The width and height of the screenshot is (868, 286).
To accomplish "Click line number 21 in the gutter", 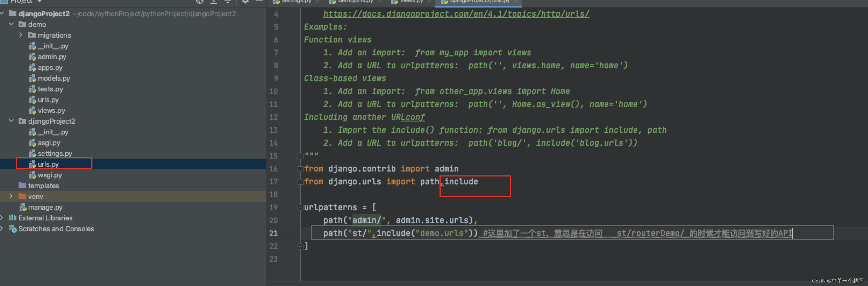I will 273,233.
